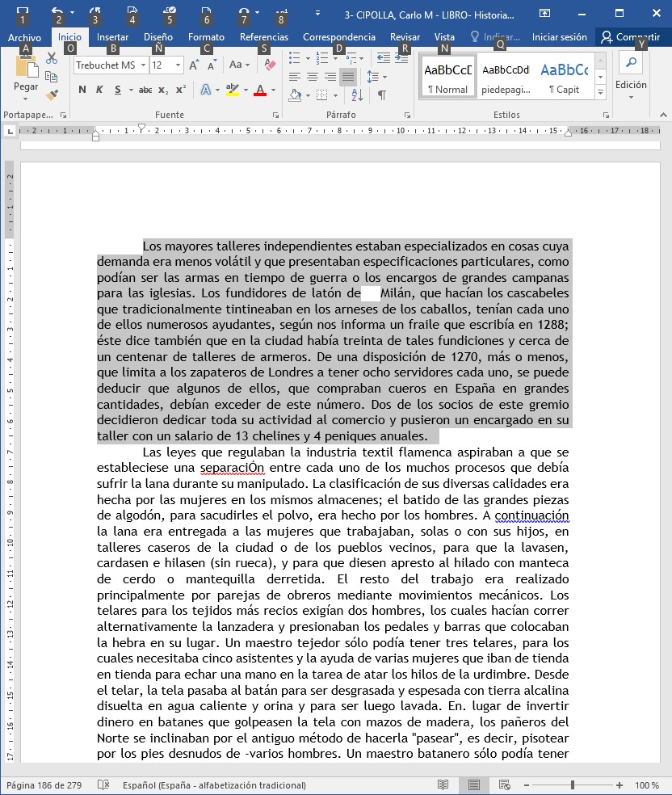672x795 pixels.
Task: Click the Cut scissors icon
Action: [51, 58]
